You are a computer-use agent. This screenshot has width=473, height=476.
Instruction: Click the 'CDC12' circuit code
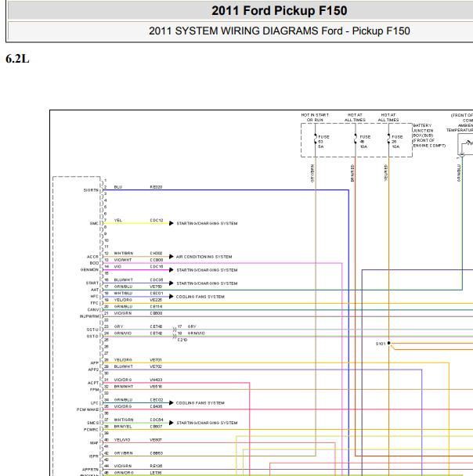(157, 221)
